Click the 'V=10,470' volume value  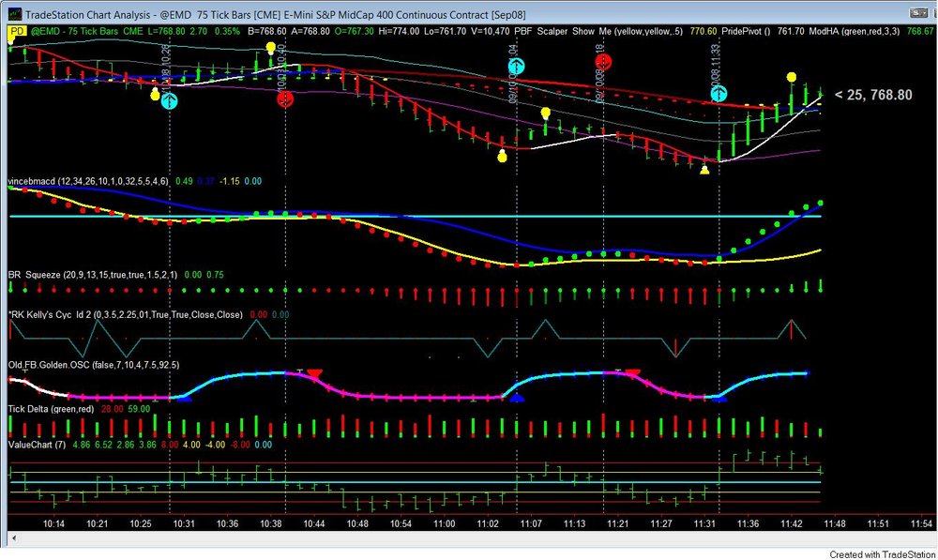coord(491,31)
